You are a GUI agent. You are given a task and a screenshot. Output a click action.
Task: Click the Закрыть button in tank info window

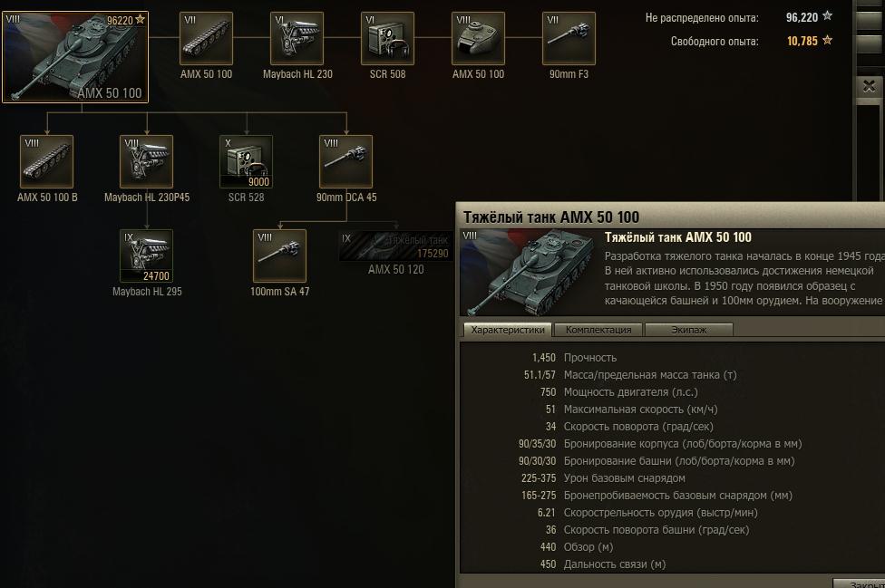pyautogui.click(x=859, y=583)
